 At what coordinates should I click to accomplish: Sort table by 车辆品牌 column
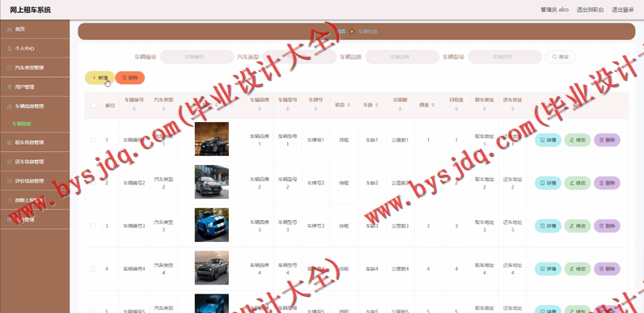[260, 109]
